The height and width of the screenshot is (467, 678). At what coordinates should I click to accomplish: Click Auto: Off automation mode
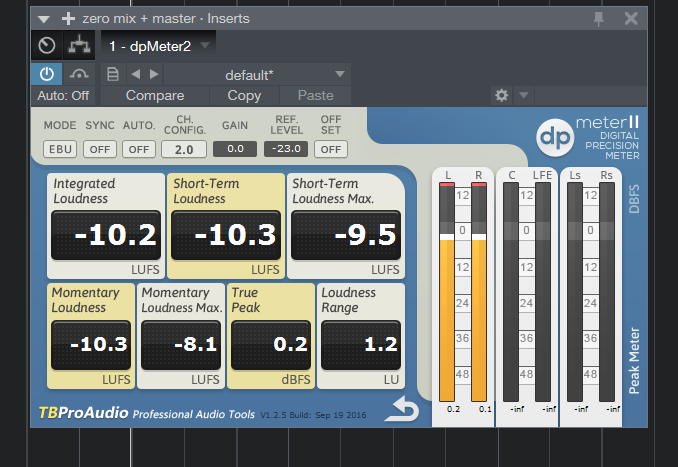pyautogui.click(x=63, y=96)
